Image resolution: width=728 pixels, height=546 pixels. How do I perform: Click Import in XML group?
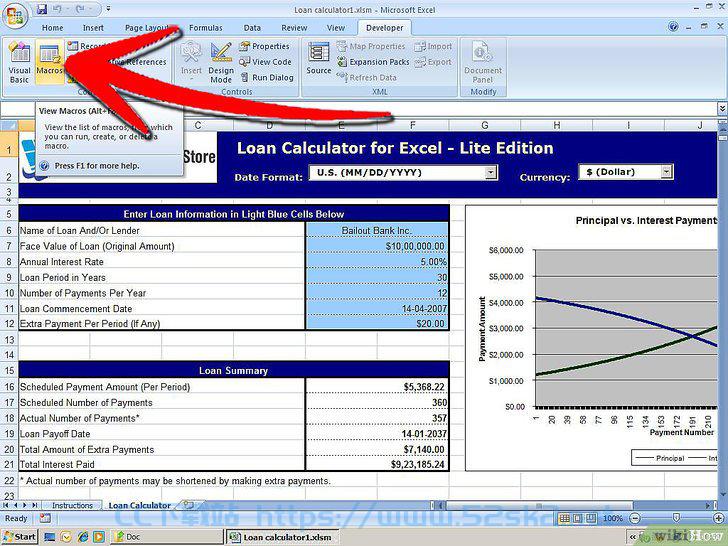tap(433, 46)
